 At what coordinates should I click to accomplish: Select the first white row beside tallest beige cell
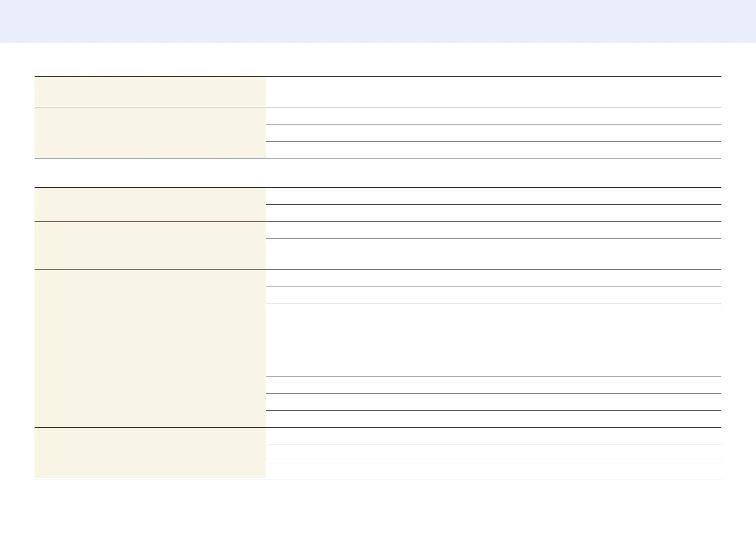coord(493,278)
